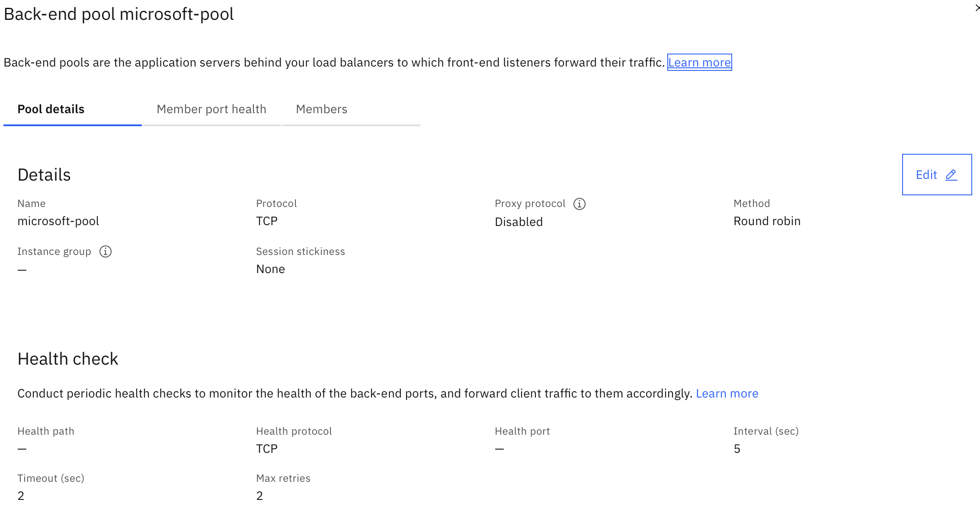Select the Session stickiness value None
This screenshot has width=980, height=509.
click(270, 269)
